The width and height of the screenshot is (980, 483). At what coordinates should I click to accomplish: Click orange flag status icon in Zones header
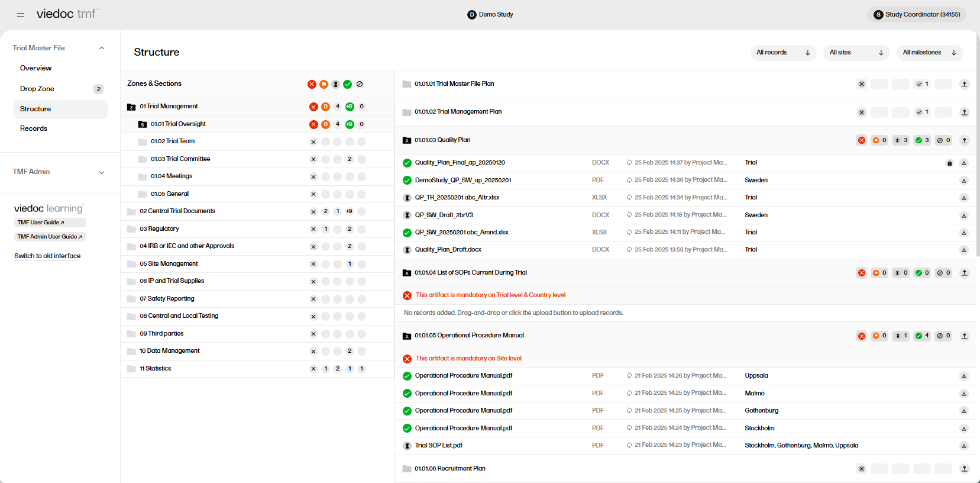tap(324, 84)
